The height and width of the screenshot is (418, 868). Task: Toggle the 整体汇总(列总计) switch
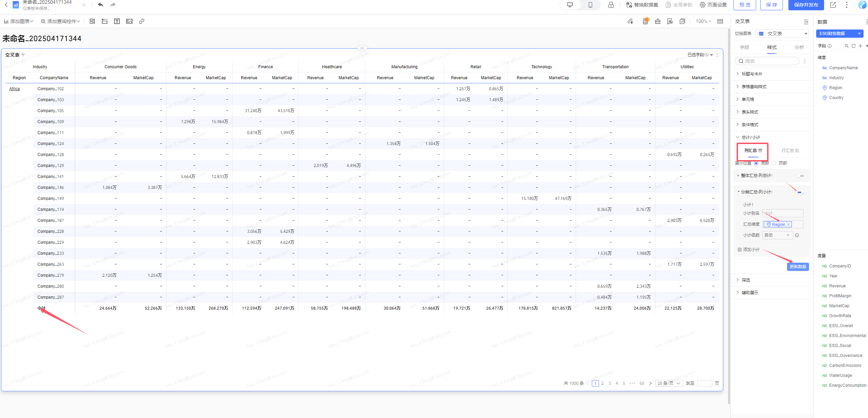tap(800, 176)
